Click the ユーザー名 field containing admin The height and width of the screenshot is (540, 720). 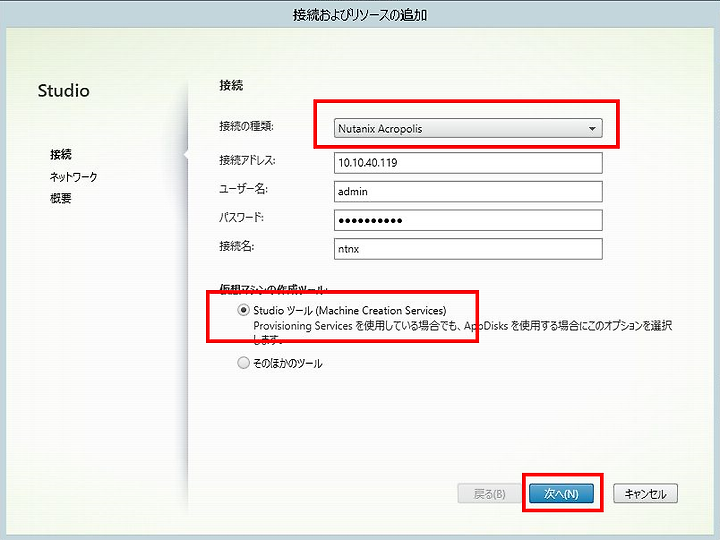point(468,191)
